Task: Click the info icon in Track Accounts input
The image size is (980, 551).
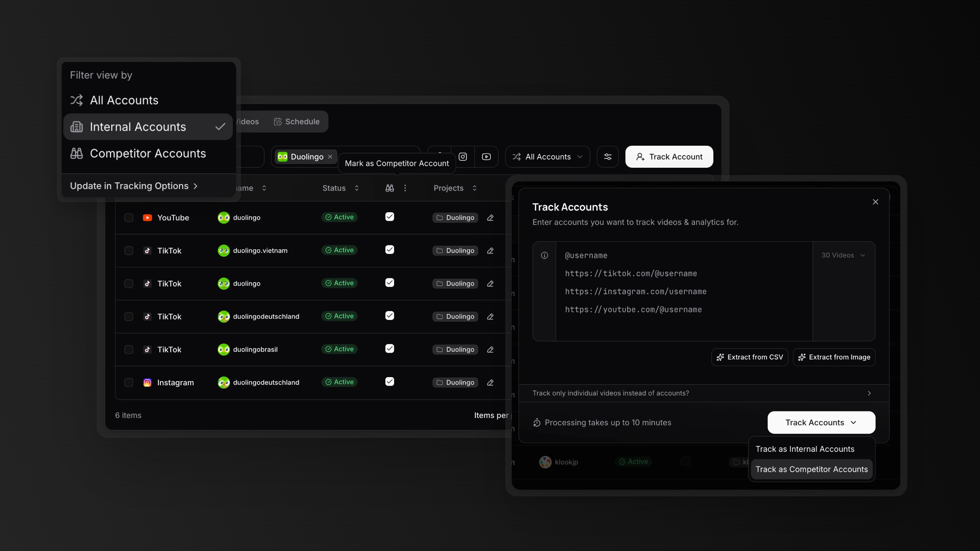Action: [x=544, y=255]
